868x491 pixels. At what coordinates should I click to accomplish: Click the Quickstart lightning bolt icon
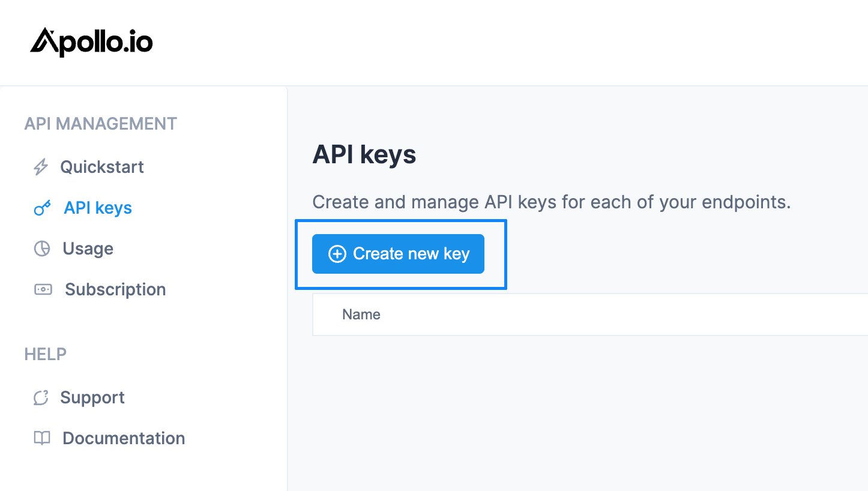pyautogui.click(x=41, y=167)
